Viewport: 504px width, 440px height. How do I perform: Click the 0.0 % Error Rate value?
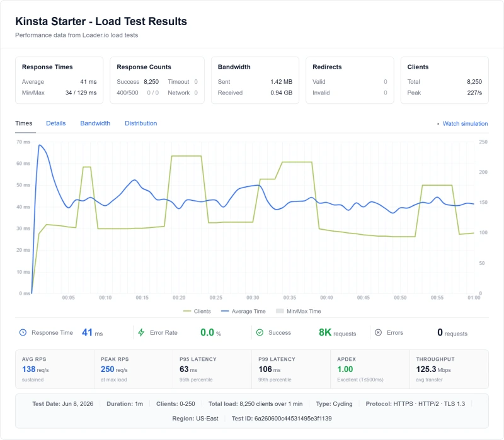point(211,332)
